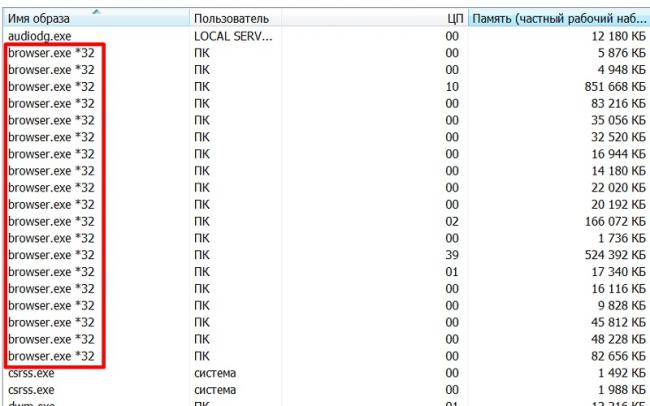Click the Пользователь column header
650x406 pixels.
click(231, 19)
